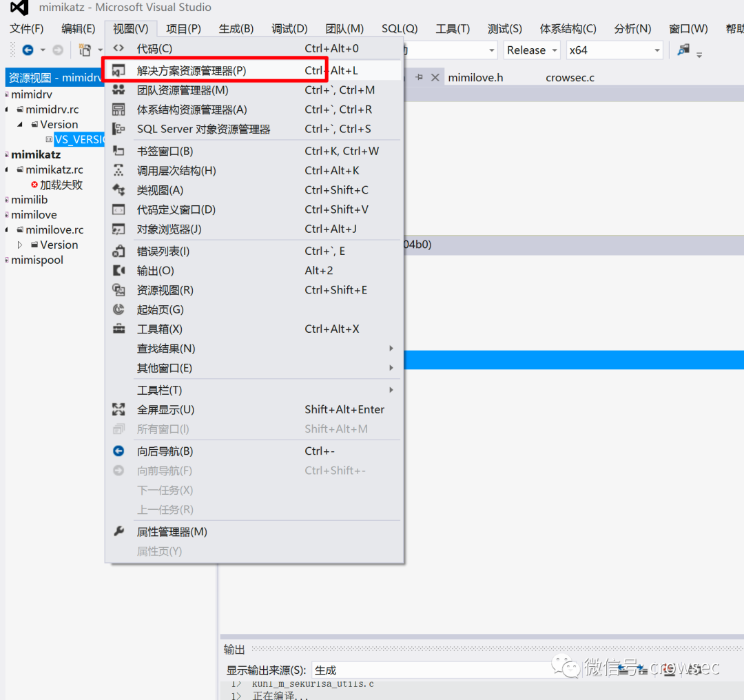Click the Start Page icon
Image resolution: width=744 pixels, height=700 pixels.
click(118, 309)
